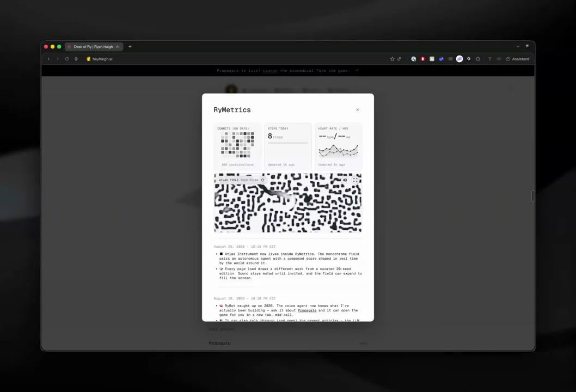
Task: Click the "104 contributions" text
Action: click(237, 164)
